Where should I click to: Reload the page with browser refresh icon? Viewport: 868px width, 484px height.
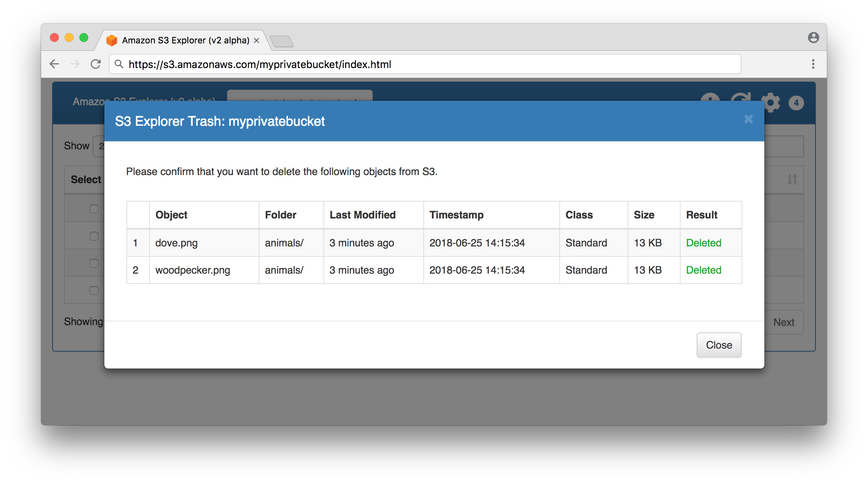pos(96,64)
